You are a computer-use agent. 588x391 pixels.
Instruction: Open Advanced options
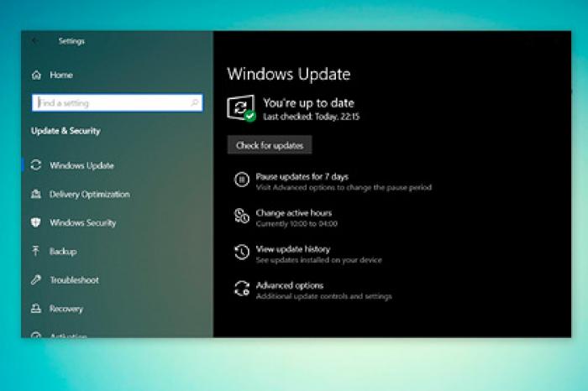point(290,285)
